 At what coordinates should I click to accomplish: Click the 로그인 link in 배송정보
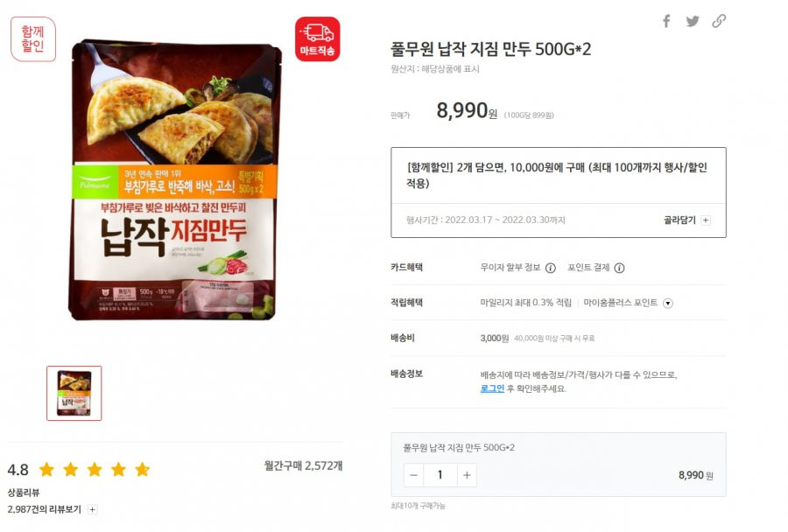click(x=492, y=388)
